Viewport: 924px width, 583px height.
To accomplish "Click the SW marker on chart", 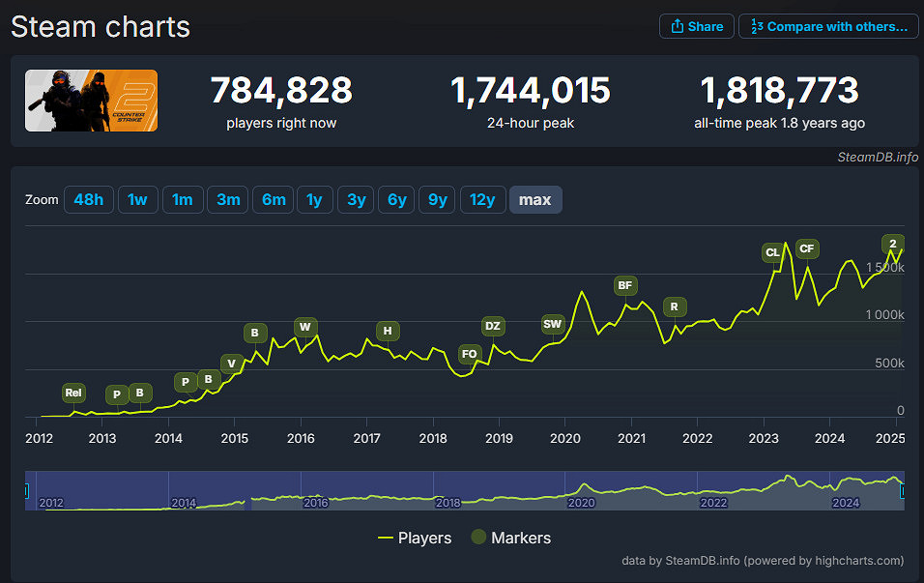I will point(552,324).
